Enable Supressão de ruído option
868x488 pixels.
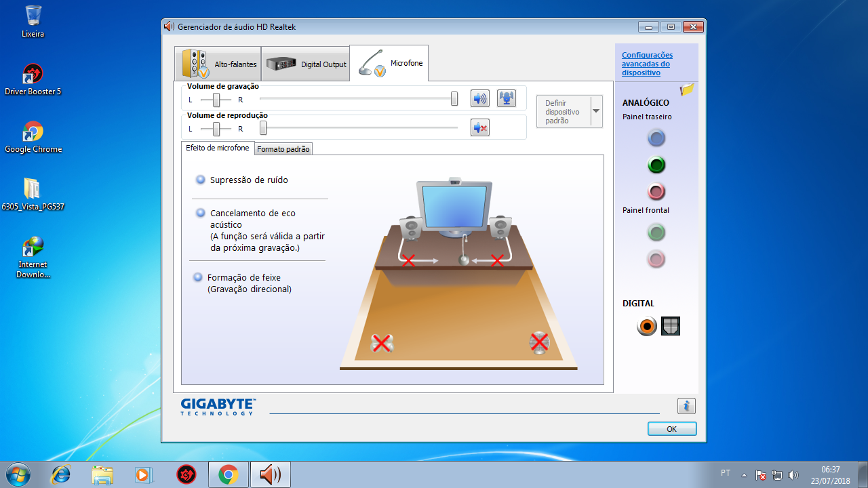(201, 180)
